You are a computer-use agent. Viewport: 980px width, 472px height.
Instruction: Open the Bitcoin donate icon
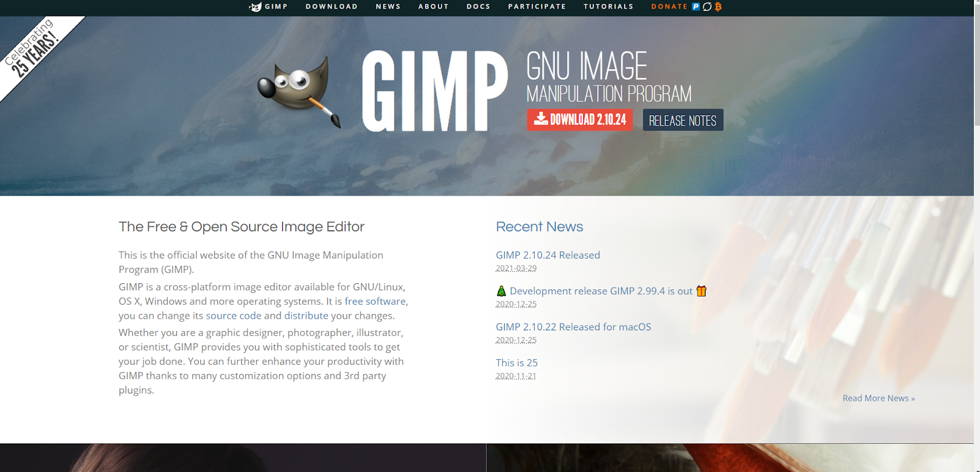coord(718,7)
